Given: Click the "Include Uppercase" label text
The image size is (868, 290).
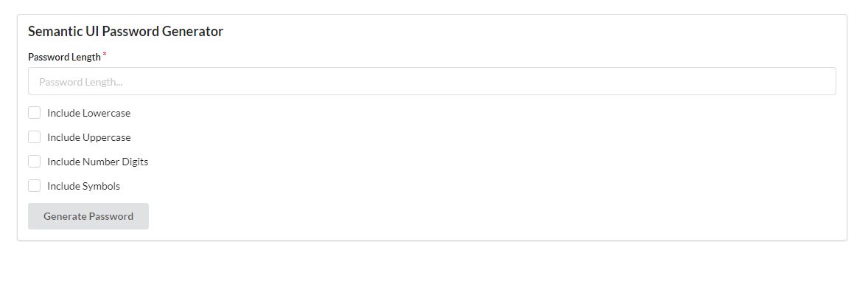Looking at the screenshot, I should pos(89,137).
